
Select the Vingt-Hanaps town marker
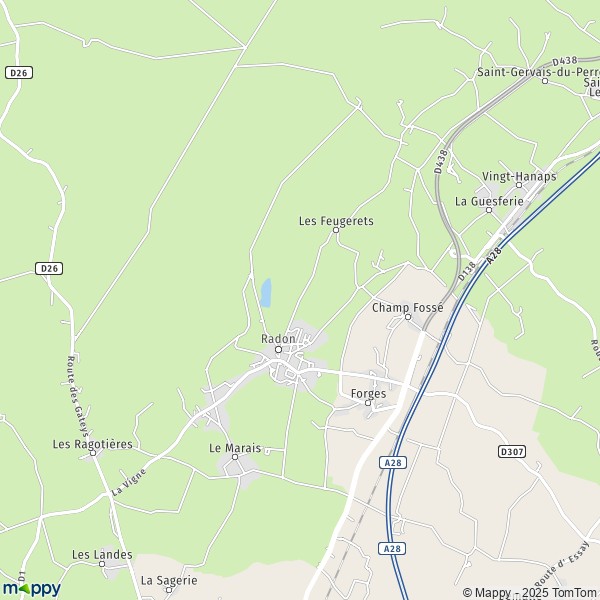point(519,185)
